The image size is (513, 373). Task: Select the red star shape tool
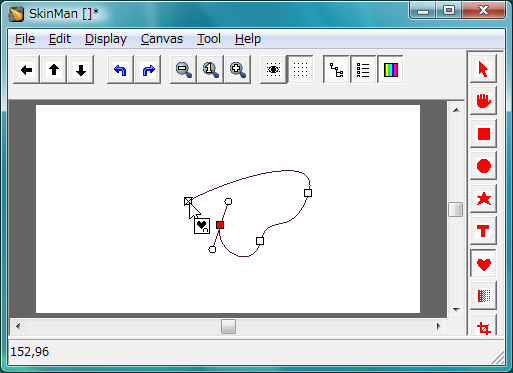[483, 199]
